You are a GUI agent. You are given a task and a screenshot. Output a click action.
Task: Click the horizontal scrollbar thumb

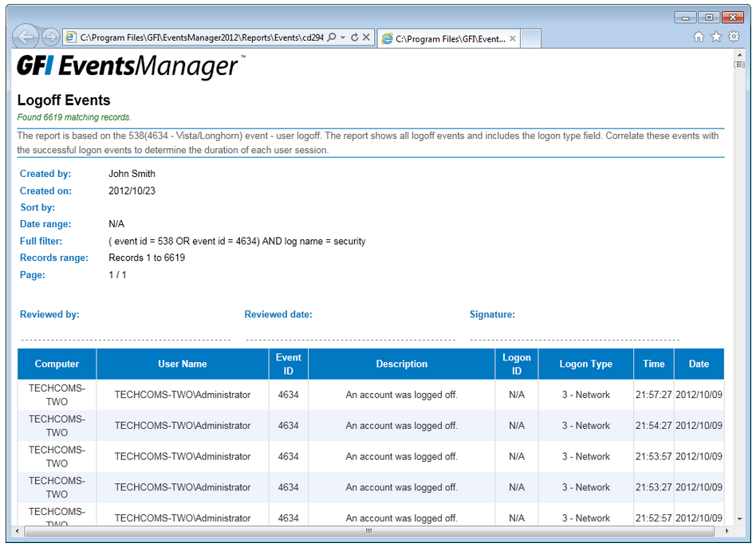369,531
